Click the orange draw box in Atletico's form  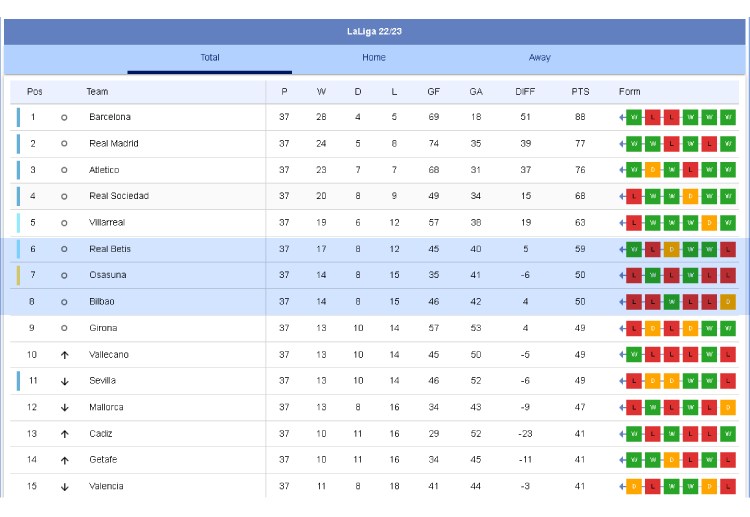coord(653,170)
